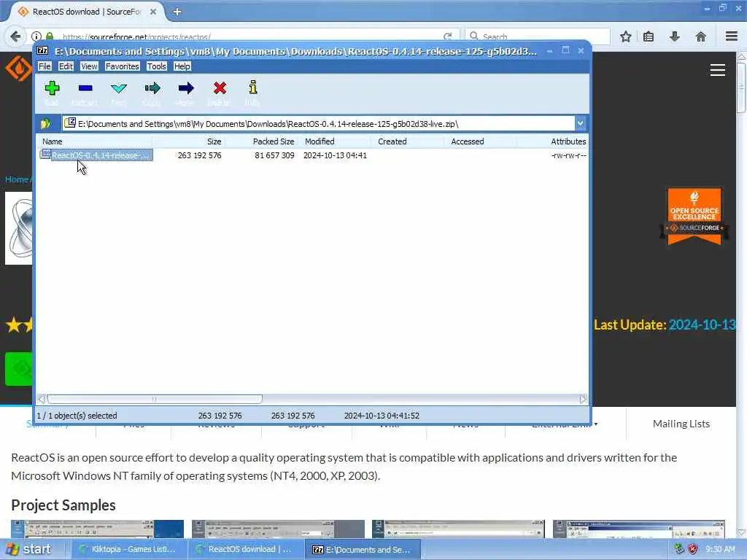The image size is (747, 560).
Task: Open the 7-Zip Help menu
Action: (x=182, y=66)
